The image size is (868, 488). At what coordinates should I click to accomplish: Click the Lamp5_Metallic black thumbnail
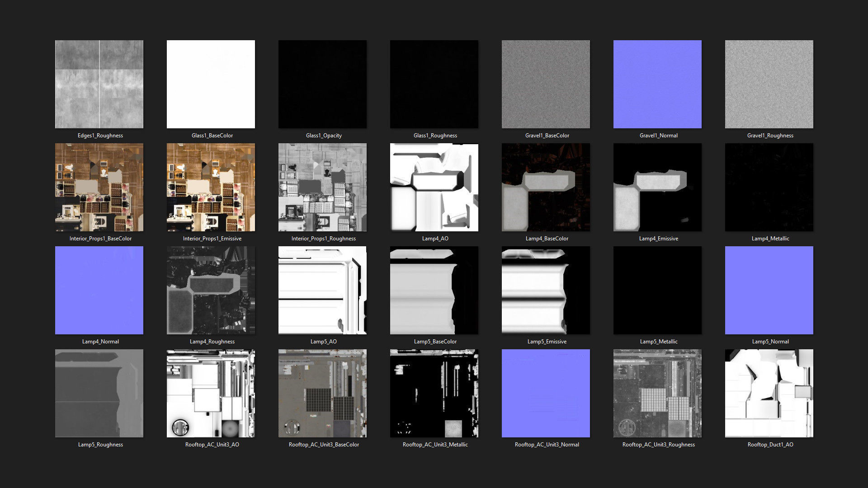(657, 290)
